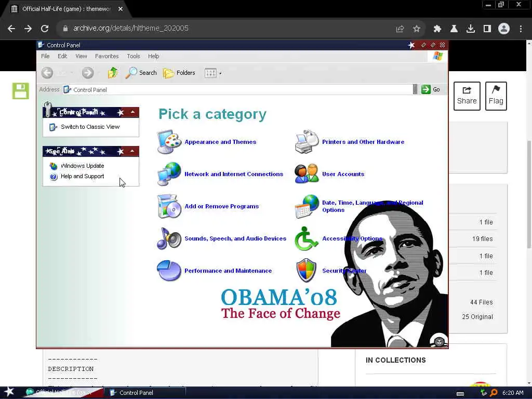532x399 pixels.
Task: Open the Date, Time, Language calendar icon
Action: [x=307, y=206]
